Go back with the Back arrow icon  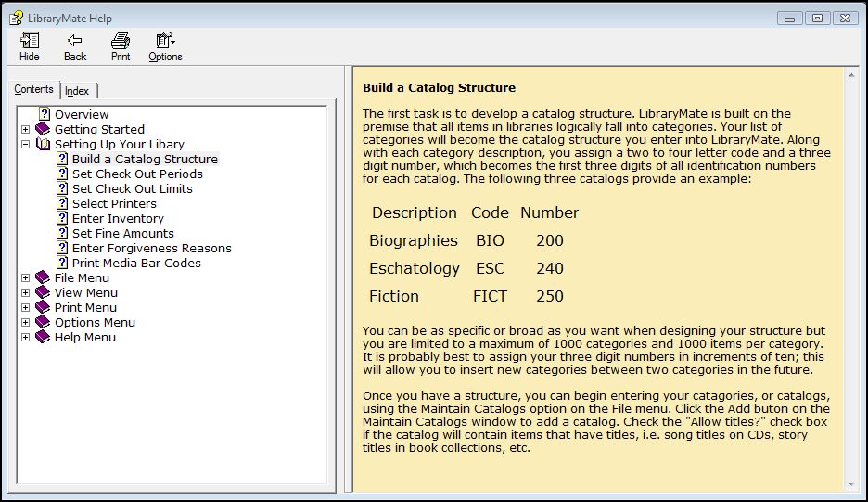pos(75,41)
